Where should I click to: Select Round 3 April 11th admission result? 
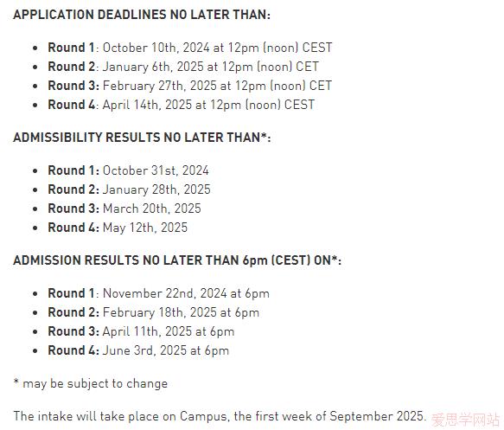pos(141,331)
